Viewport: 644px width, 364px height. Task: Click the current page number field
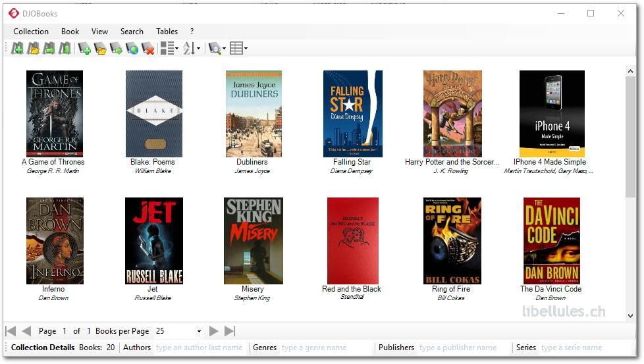65,331
